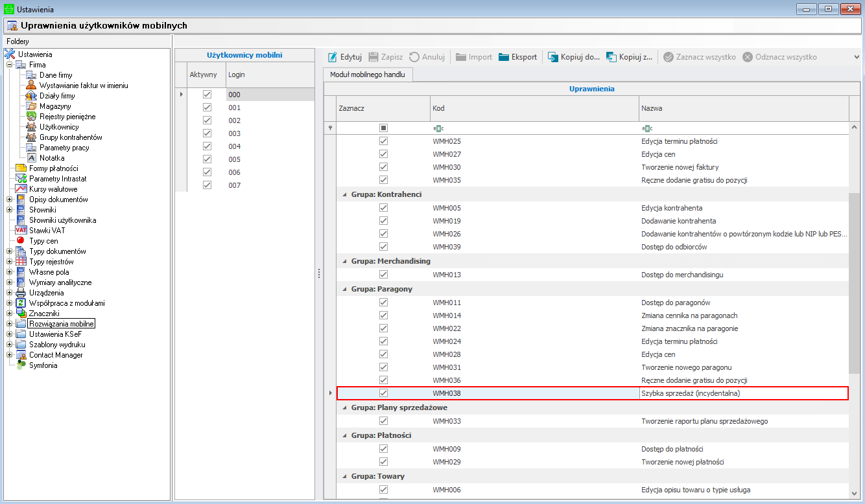This screenshot has height=504, width=865.
Task: Click the Nazwa filter input field
Action: point(744,128)
